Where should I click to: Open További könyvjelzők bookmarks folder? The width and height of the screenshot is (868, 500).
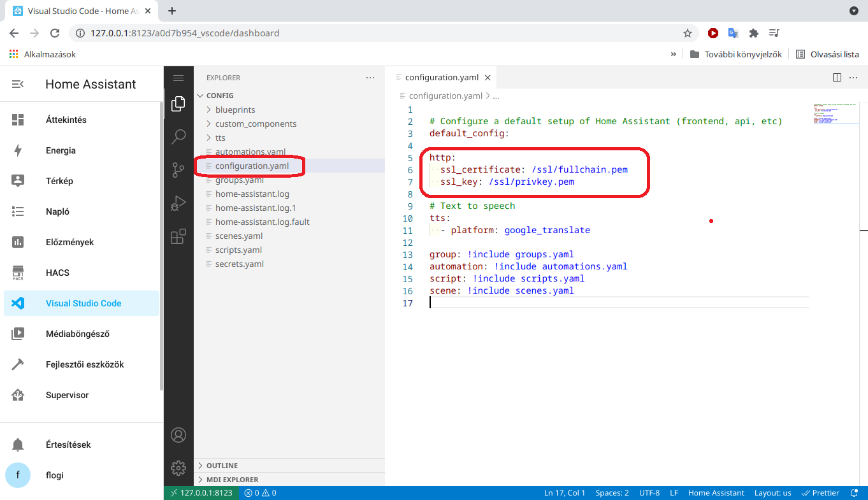735,54
